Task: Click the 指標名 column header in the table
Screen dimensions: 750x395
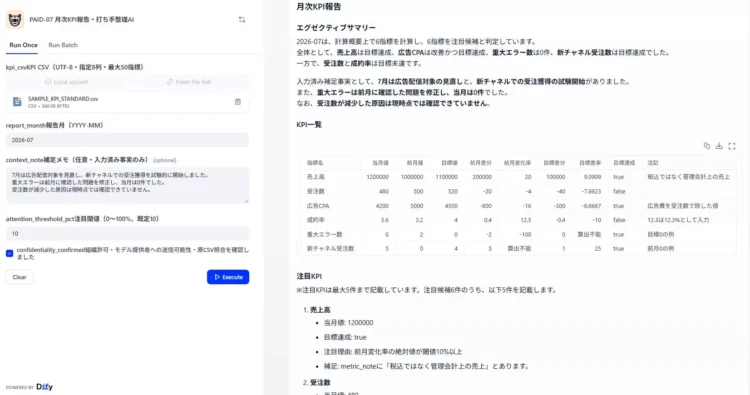Action: tap(315, 163)
